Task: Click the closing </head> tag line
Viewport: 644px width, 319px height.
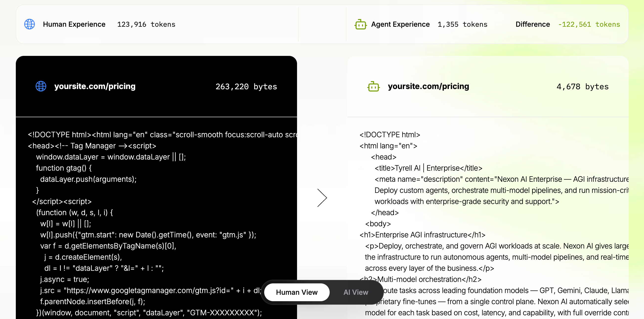Action: pyautogui.click(x=385, y=213)
